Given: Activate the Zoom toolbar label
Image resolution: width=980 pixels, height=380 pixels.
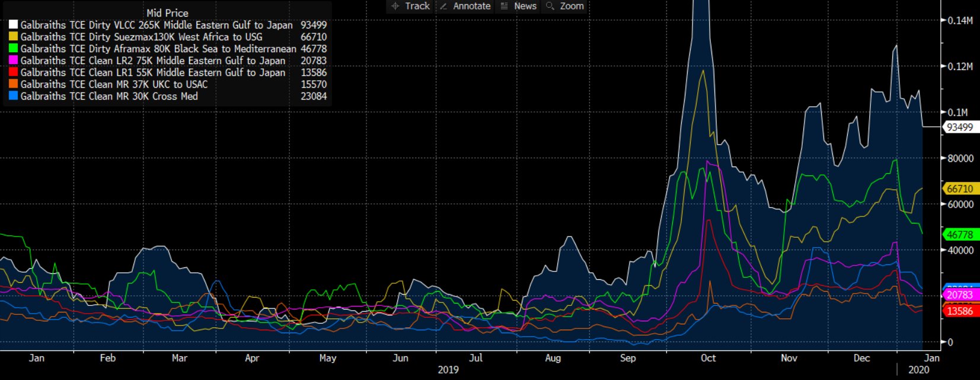Looking at the screenshot, I should coord(572,6).
